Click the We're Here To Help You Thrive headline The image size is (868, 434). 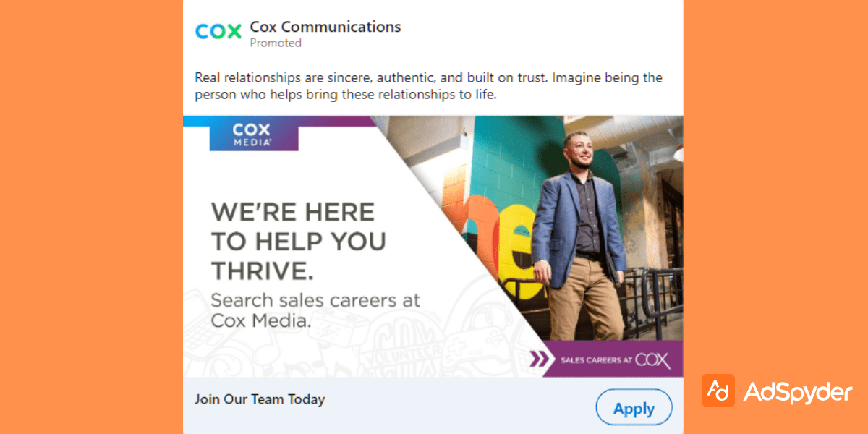pyautogui.click(x=298, y=241)
